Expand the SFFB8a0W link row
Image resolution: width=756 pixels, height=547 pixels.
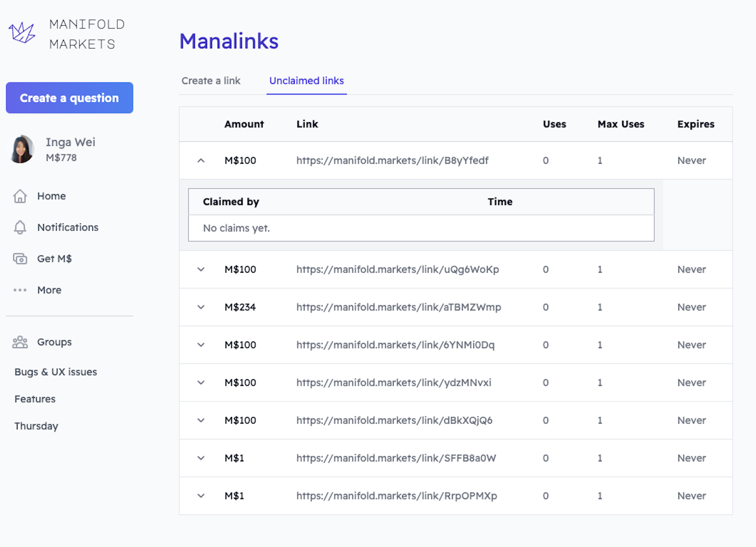click(x=201, y=458)
